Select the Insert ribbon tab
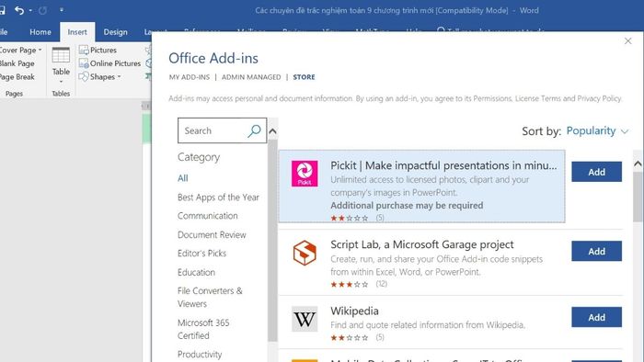The width and height of the screenshot is (644, 362). coord(77,32)
